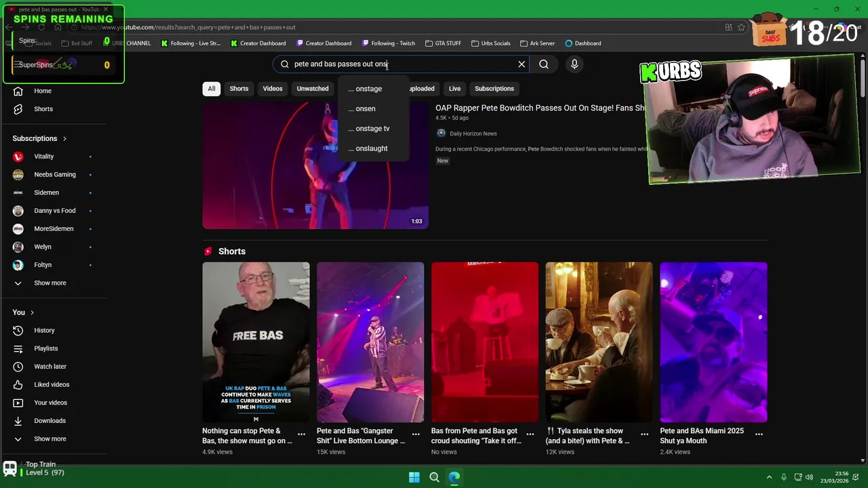Open options menu for Gangster Shit short
The width and height of the screenshot is (868, 488).
[416, 434]
